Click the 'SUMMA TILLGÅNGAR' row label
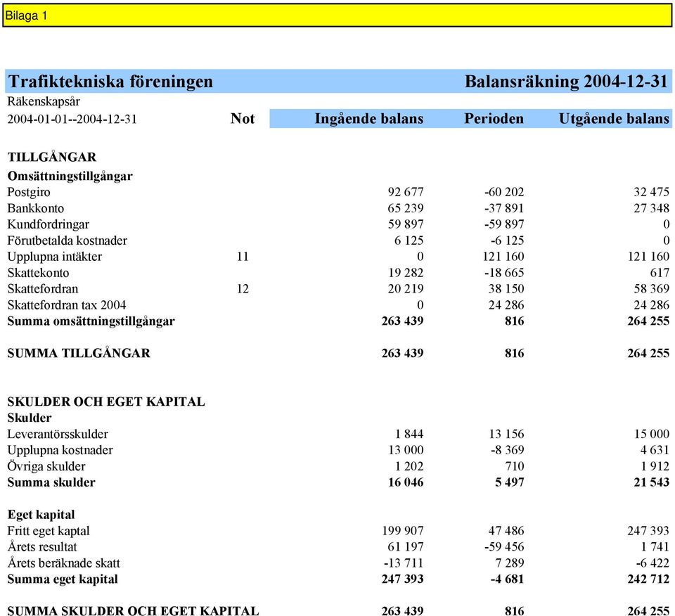The width and height of the screenshot is (675, 616). pos(79,354)
